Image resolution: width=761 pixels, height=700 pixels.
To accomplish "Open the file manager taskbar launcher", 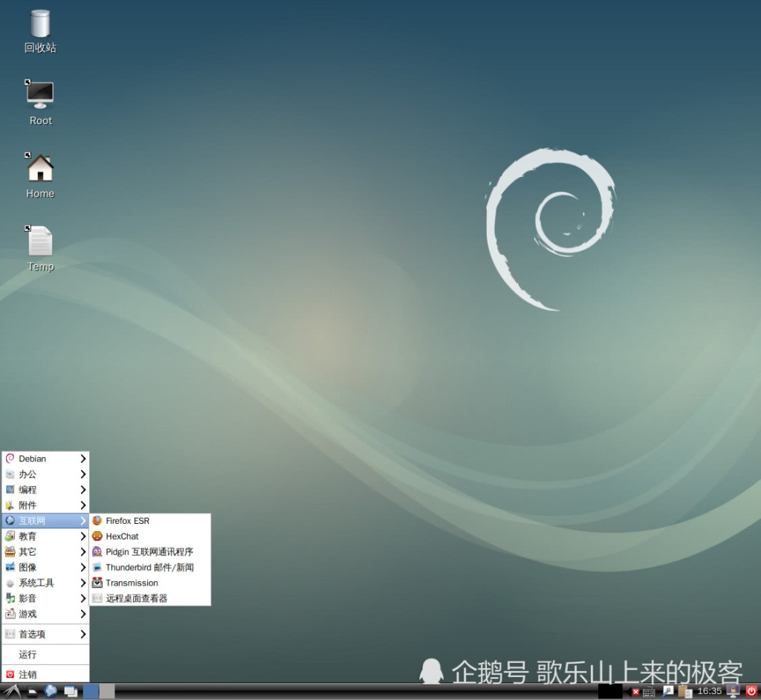I will click(x=32, y=692).
